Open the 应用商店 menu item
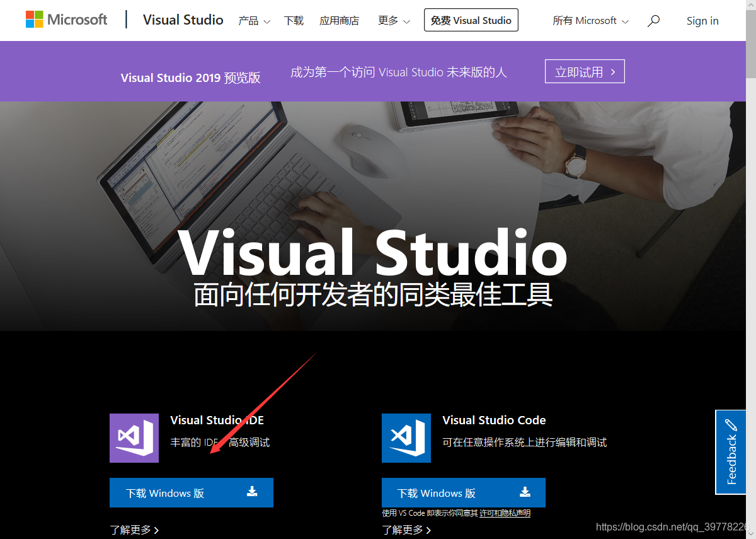Viewport: 756px width, 539px height. tap(339, 21)
